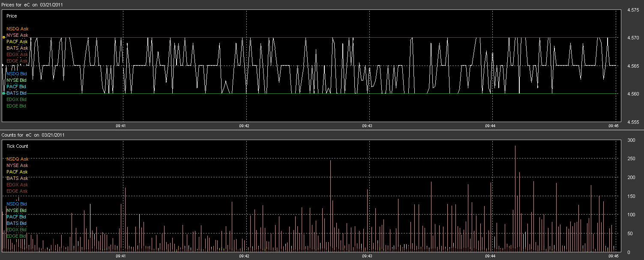The height and width of the screenshot is (260, 644).
Task: Click the NSDQ Bid legend in Prices chart
Action: (x=17, y=74)
